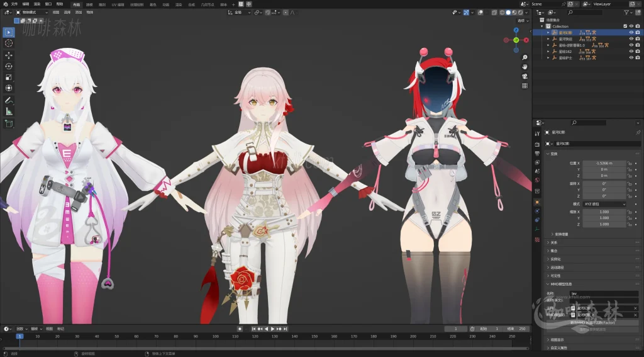Toggle visibility of the 162 armature row

click(x=631, y=52)
